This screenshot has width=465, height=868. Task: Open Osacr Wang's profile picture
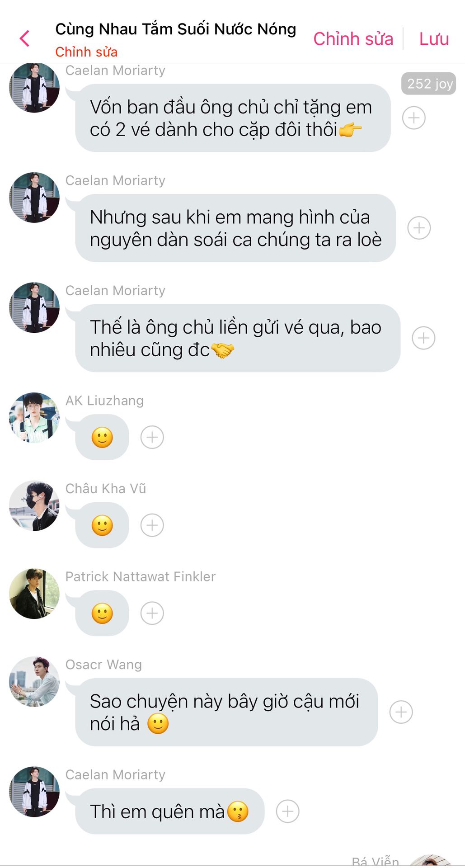pos(34,682)
